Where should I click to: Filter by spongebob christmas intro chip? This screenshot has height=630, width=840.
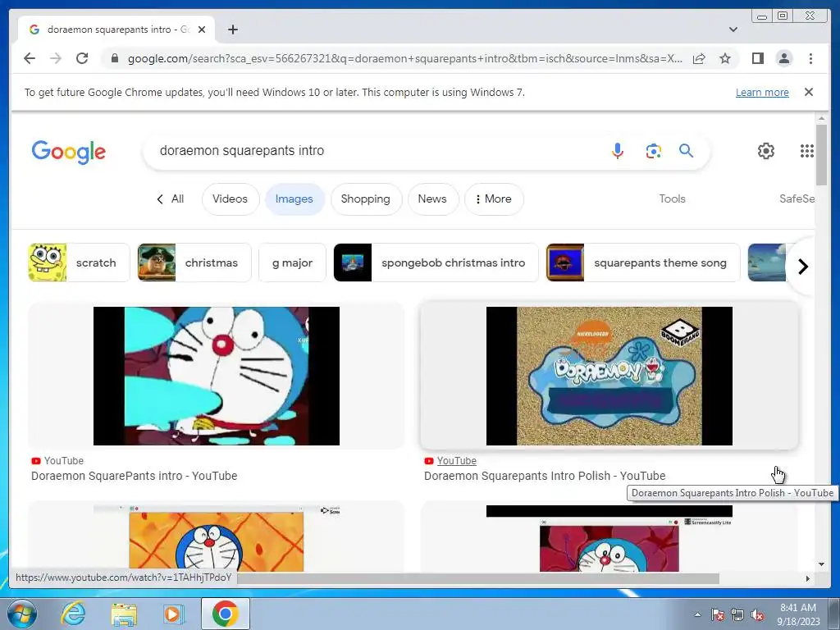coord(436,262)
